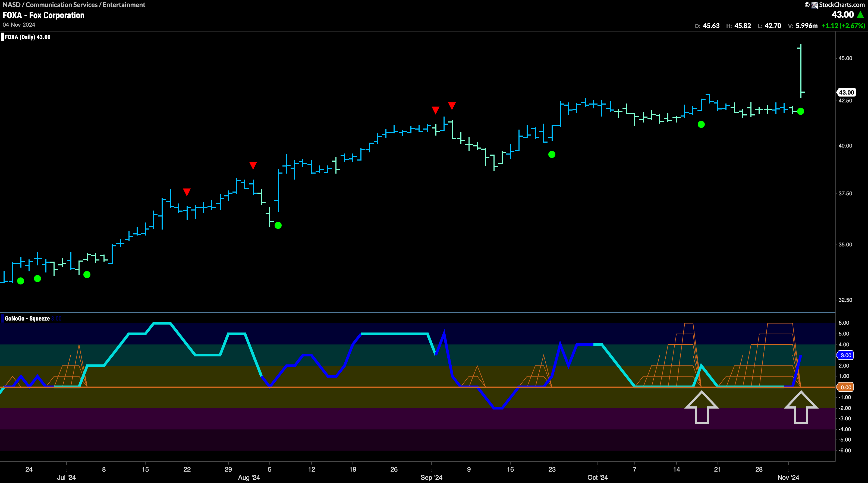This screenshot has height=483, width=868.
Task: Click the green dot marker near Jul 5
Action: tap(87, 274)
